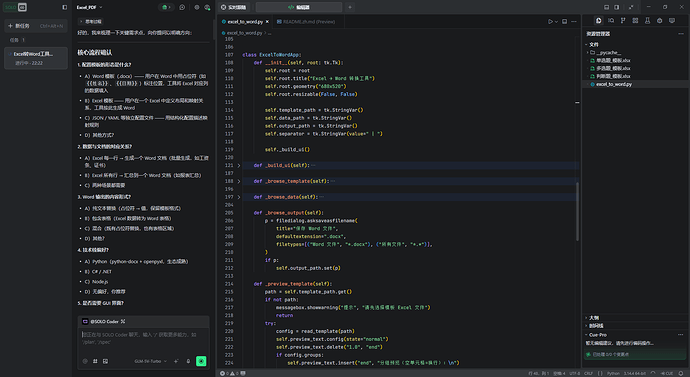The width and height of the screenshot is (690, 377).
Task: Click excel_to_word.py in the breadcrumb
Action: tap(244, 33)
